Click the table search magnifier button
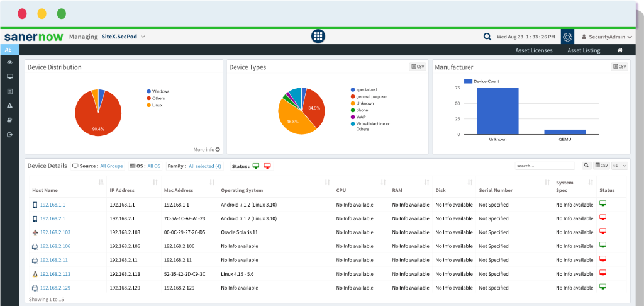The height and width of the screenshot is (306, 644). pyautogui.click(x=587, y=166)
